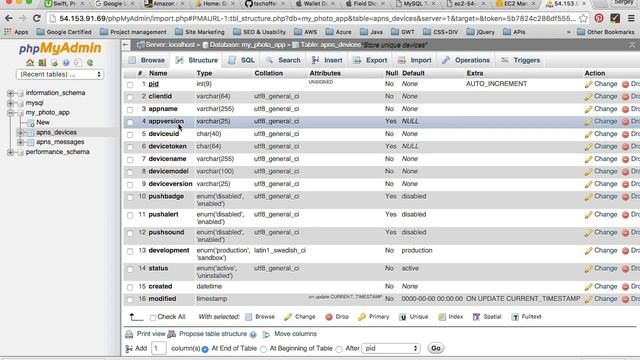The width and height of the screenshot is (640, 360).
Task: Open New table item under my_photo_app
Action: tap(43, 122)
